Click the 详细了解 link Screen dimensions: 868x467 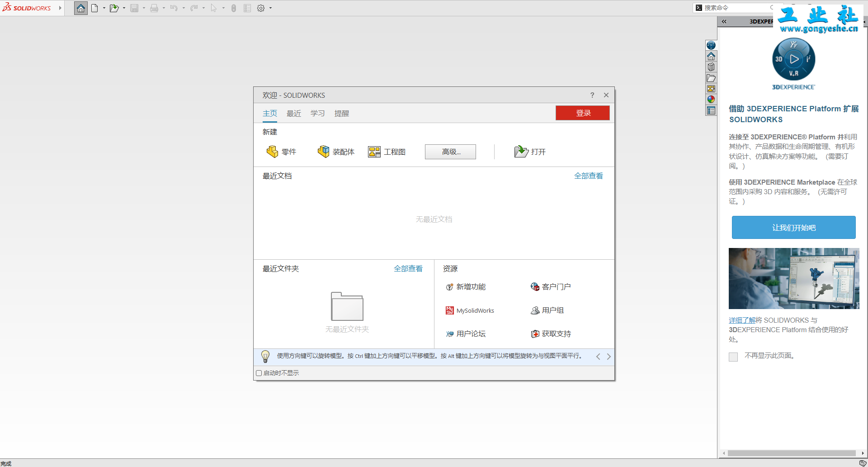click(x=742, y=320)
